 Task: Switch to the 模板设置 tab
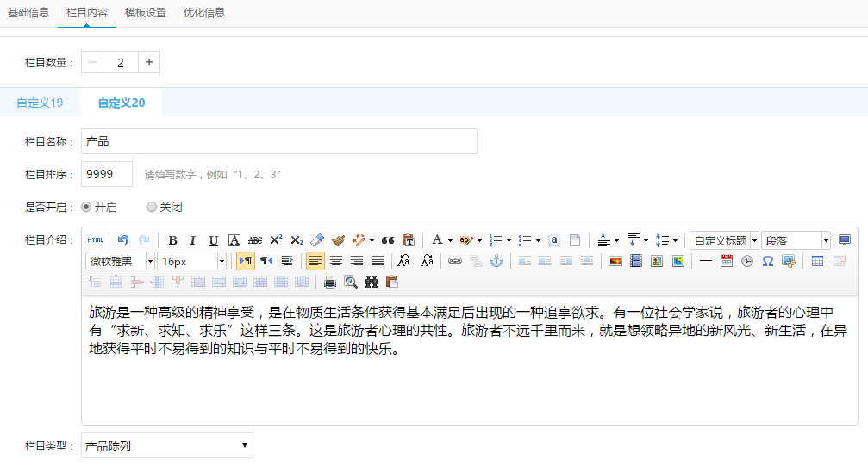point(145,13)
